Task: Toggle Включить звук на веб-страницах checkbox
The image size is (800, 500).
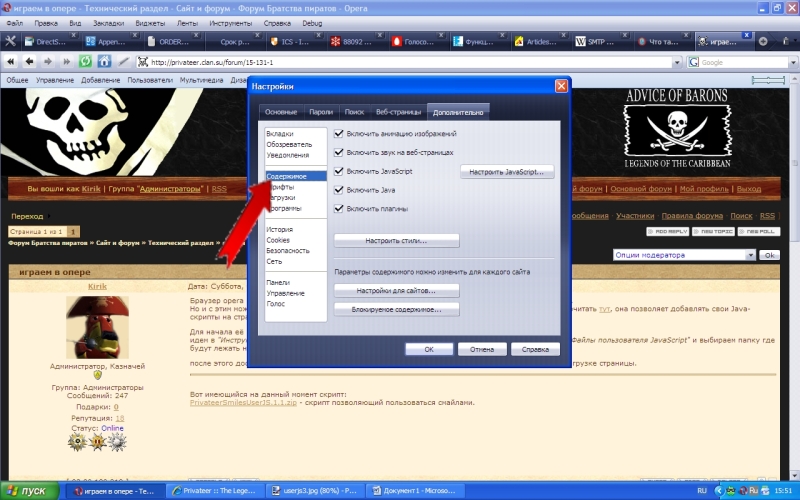Action: click(x=338, y=152)
